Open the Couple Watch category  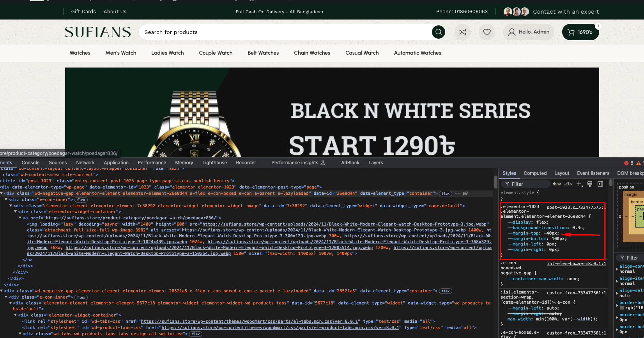216,53
